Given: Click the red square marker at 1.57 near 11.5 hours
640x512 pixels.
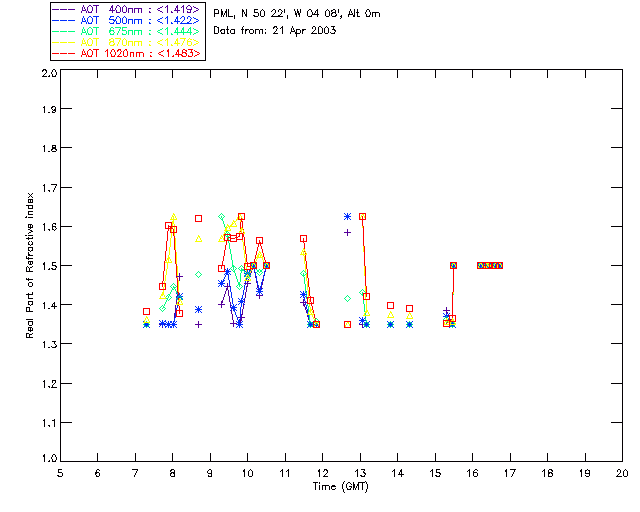Looking at the screenshot, I should pyautogui.click(x=303, y=238).
